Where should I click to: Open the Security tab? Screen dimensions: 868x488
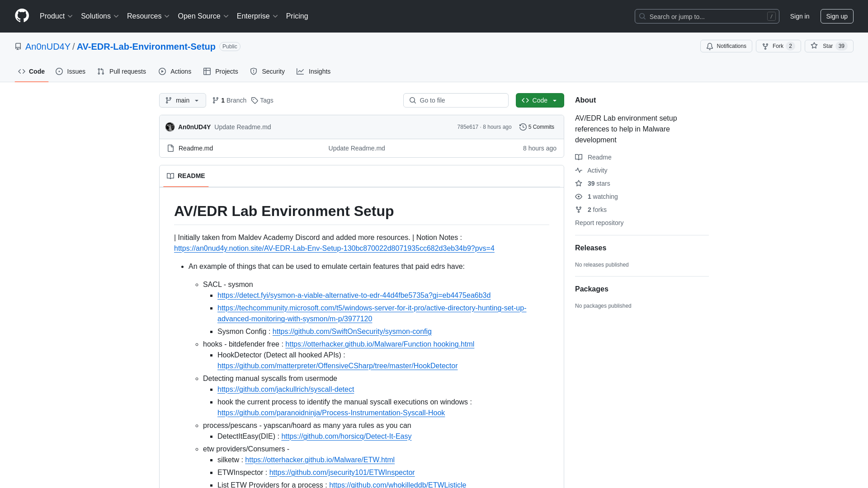267,71
